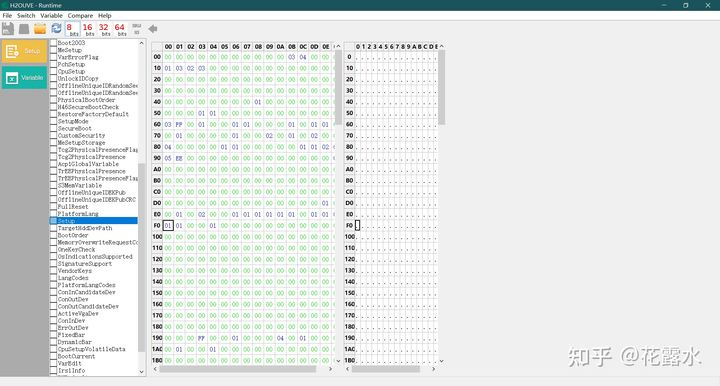Click the orange open folder icon
Screen dimensions: 720x386
click(x=40, y=28)
